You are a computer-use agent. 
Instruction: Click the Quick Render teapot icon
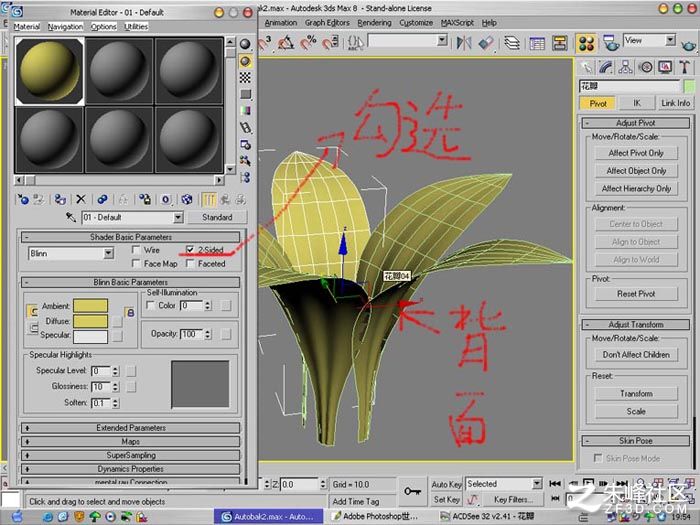coord(688,45)
